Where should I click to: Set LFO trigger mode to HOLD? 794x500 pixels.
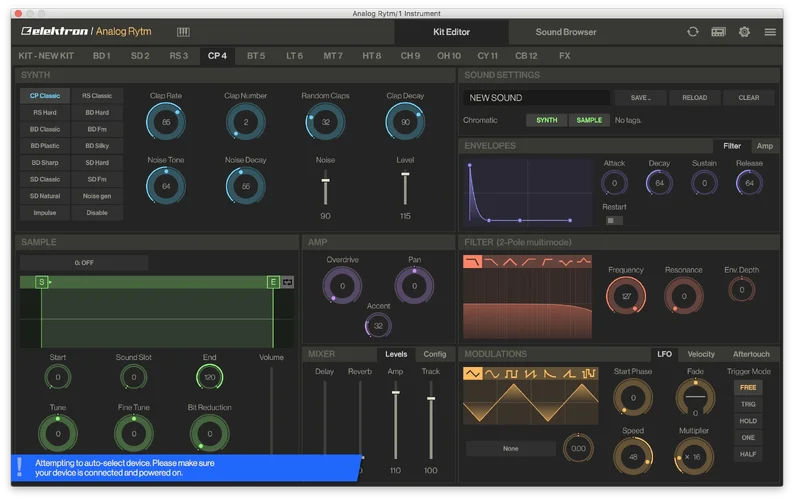(748, 421)
